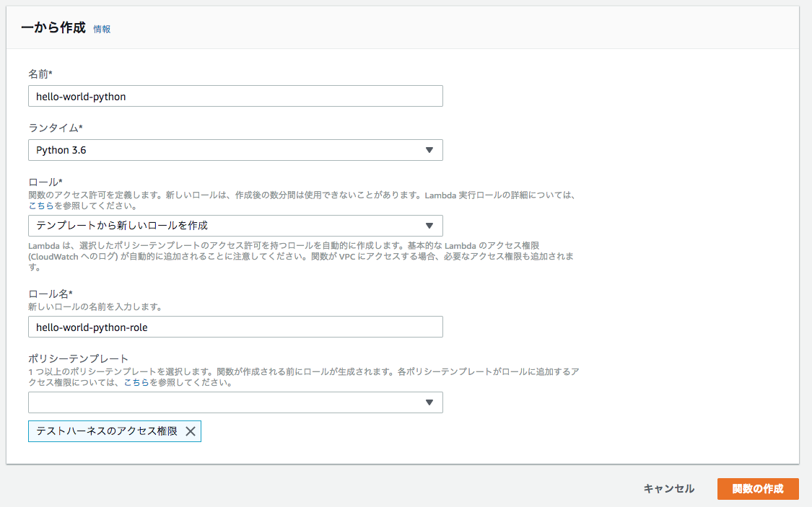
Task: Click the こちら link in the ロール description
Action: pos(41,206)
